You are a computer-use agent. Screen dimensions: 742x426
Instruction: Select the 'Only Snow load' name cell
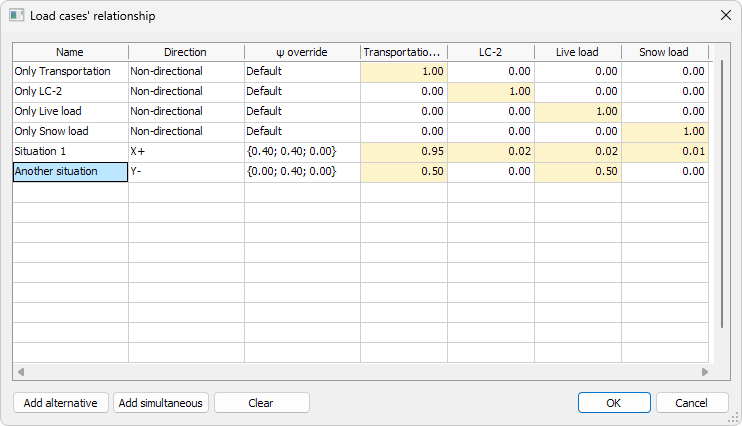[71, 131]
